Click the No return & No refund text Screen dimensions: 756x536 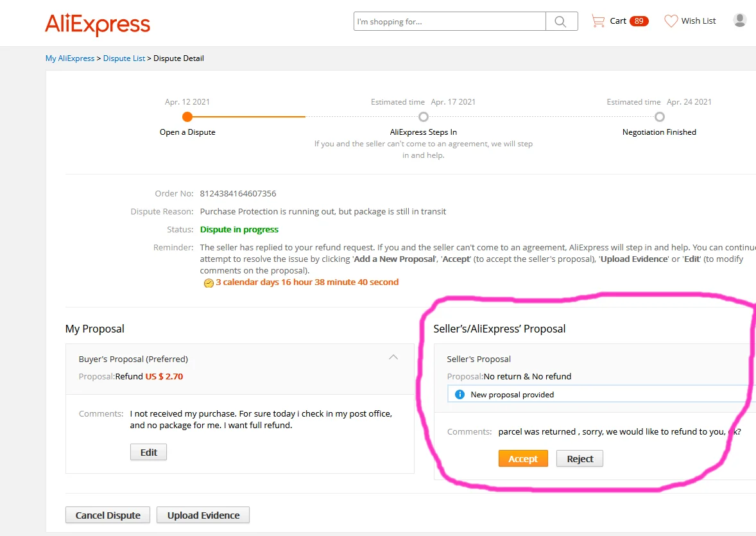tap(528, 376)
